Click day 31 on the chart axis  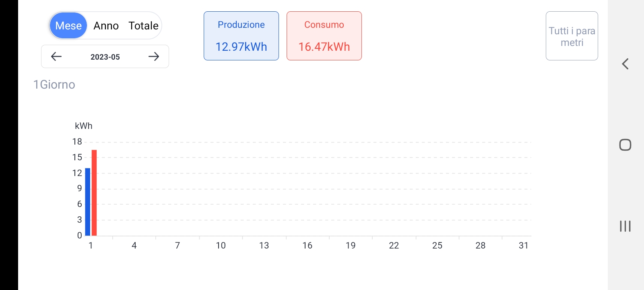523,245
